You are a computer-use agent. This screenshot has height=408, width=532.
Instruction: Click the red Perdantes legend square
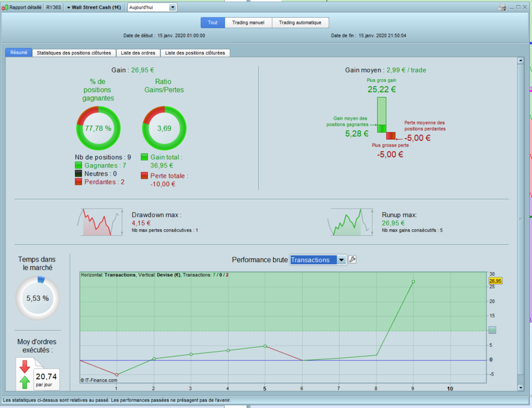(79, 182)
